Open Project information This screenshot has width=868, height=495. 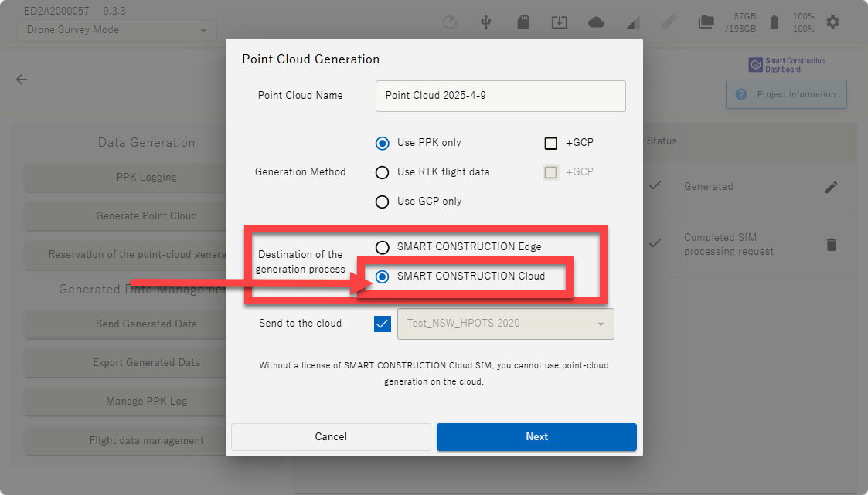point(786,94)
